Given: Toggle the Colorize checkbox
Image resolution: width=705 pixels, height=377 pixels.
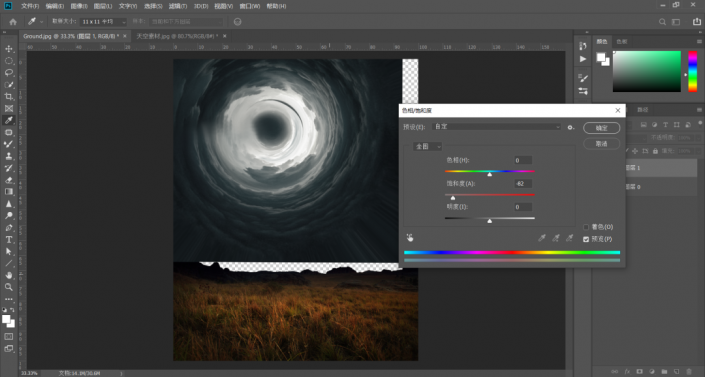Looking at the screenshot, I should 586,227.
